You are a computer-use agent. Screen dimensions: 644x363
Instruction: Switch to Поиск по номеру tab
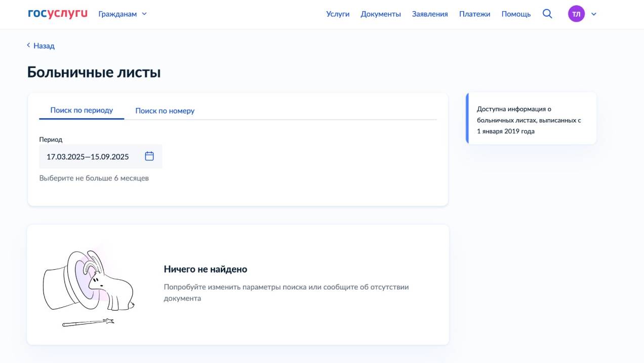point(165,111)
